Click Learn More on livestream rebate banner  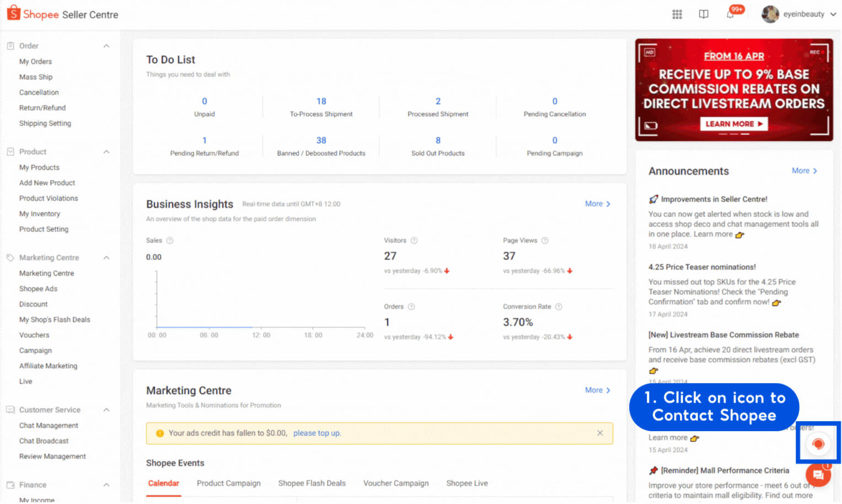[733, 124]
